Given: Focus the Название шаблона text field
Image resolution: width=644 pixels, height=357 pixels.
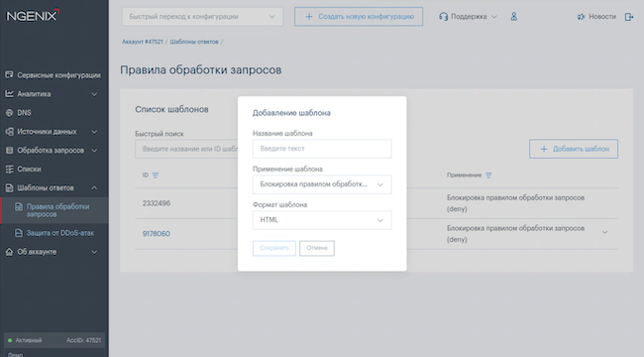Looking at the screenshot, I should point(322,149).
